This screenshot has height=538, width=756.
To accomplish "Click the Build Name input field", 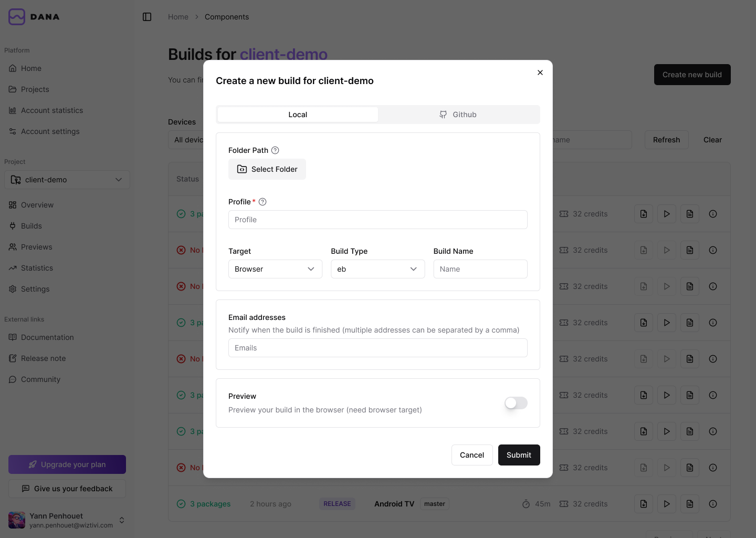I will pos(480,268).
